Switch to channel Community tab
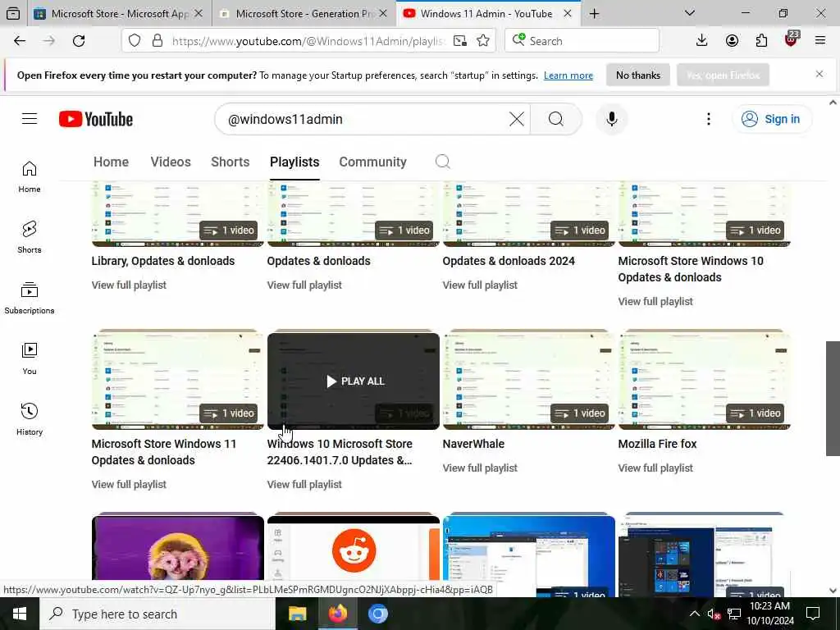The height and width of the screenshot is (630, 840). pos(373,162)
